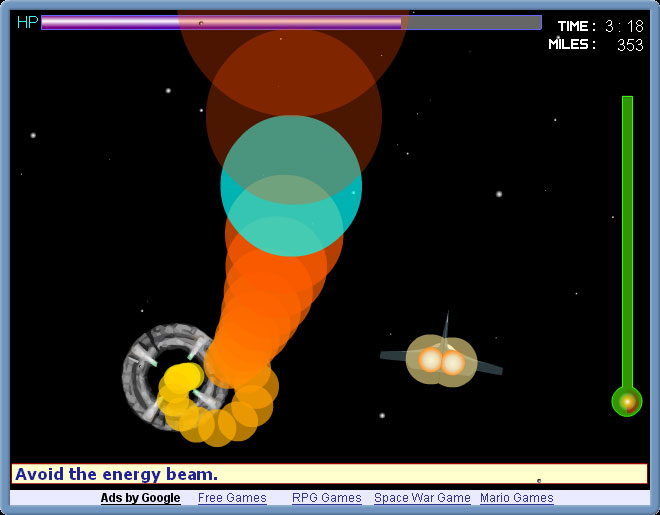Click the purple HP health bar
660x515 pixels.
(291, 22)
